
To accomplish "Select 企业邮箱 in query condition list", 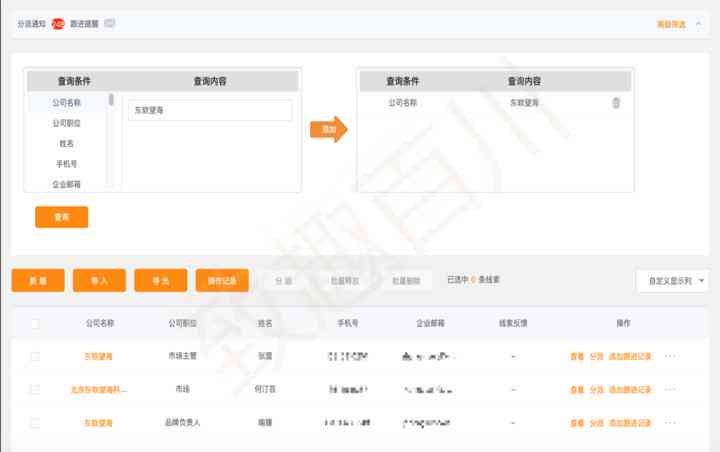I will point(67,184).
